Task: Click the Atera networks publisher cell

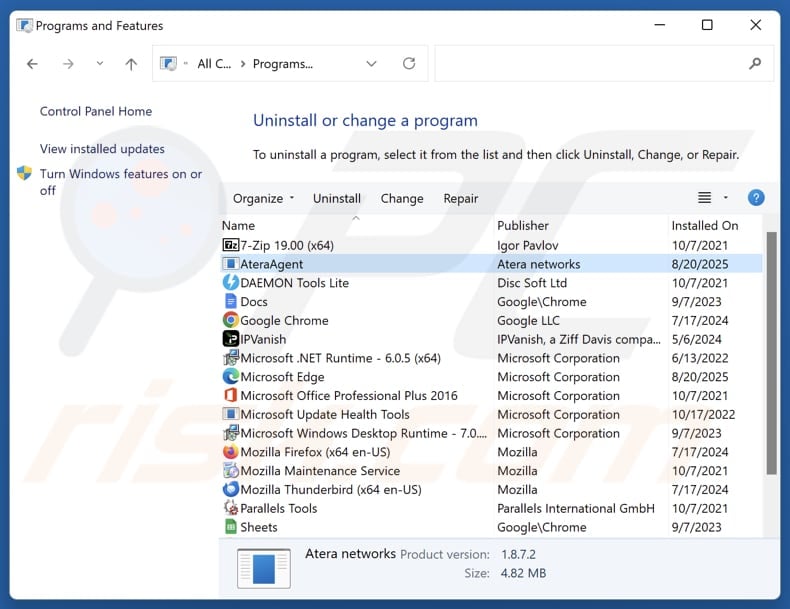Action: click(539, 264)
